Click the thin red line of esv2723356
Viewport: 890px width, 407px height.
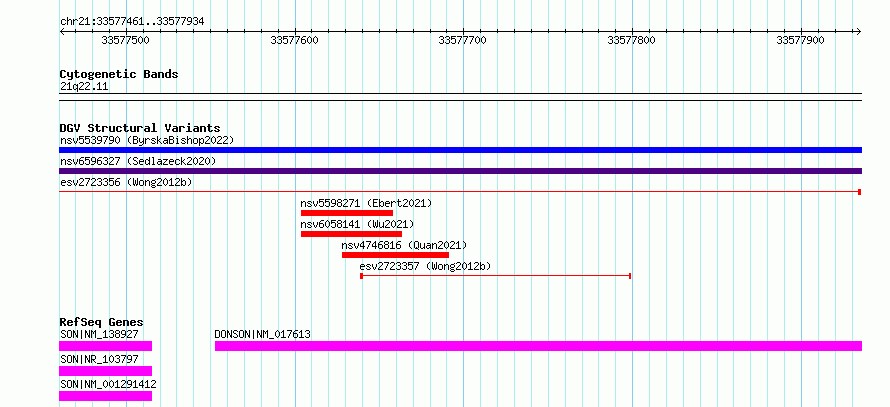click(x=460, y=192)
